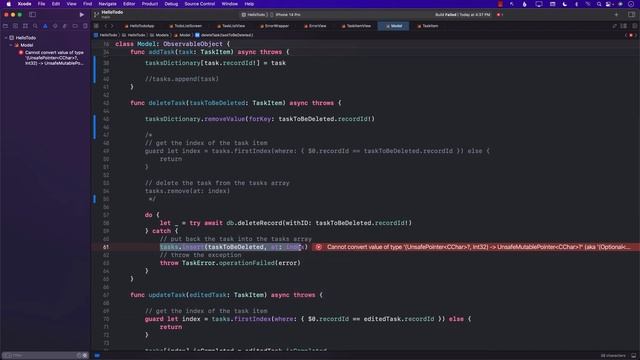
Task: Open the HelloTodo project jump bar segment
Action: (x=106, y=35)
